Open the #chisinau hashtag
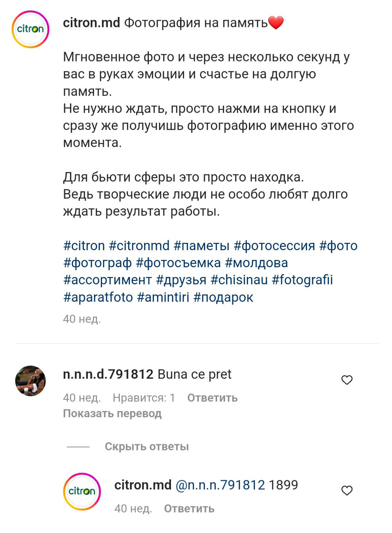392x533 pixels. (x=239, y=280)
